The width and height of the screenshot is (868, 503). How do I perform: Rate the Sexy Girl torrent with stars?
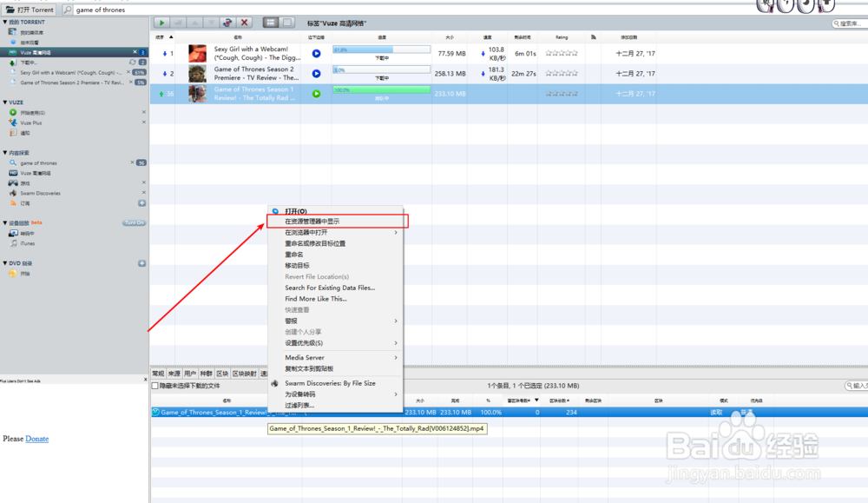pos(562,54)
